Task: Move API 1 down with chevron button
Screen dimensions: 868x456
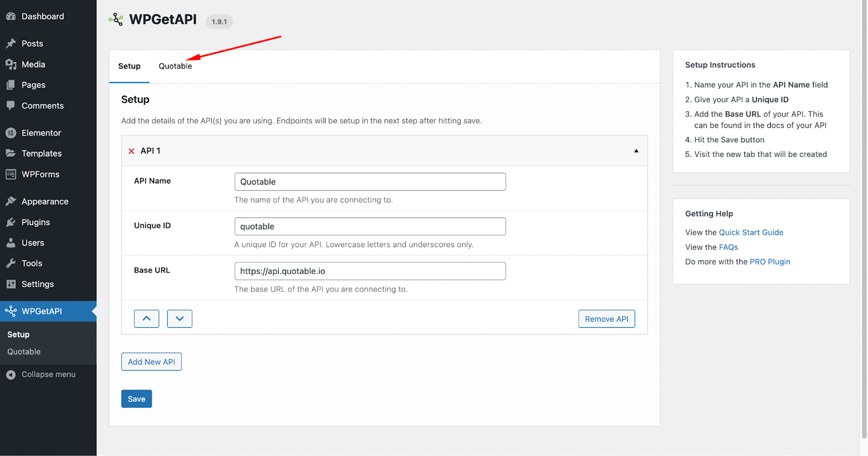Action: click(180, 319)
